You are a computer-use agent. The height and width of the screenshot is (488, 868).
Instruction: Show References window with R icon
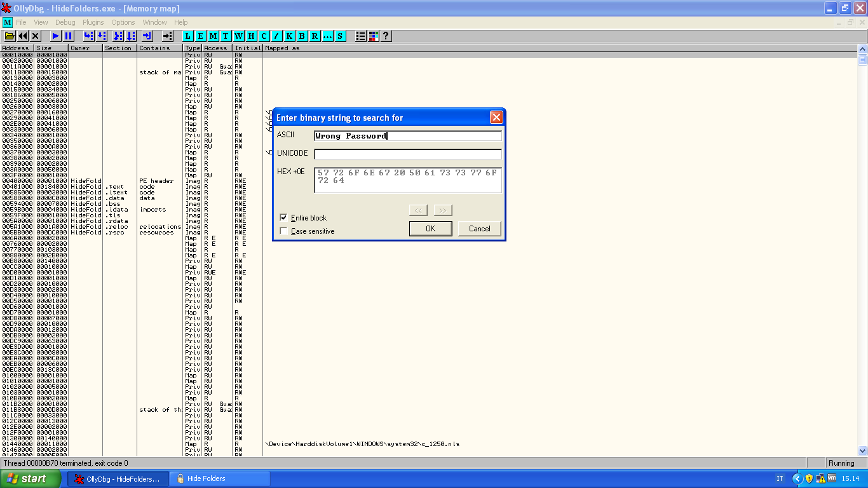[315, 36]
